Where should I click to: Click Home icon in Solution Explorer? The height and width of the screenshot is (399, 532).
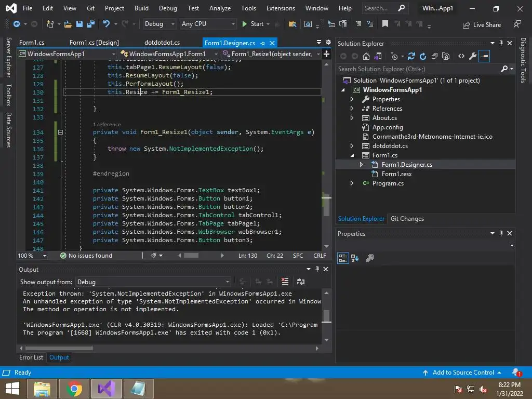(x=366, y=56)
